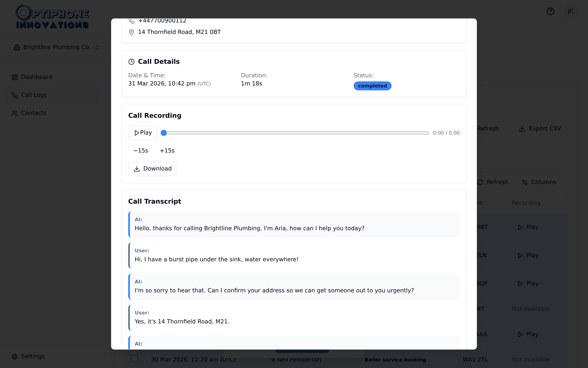The height and width of the screenshot is (368, 588).
Task: Click the date 31 Mar 2026, 10:42 pm
Action: (162, 83)
